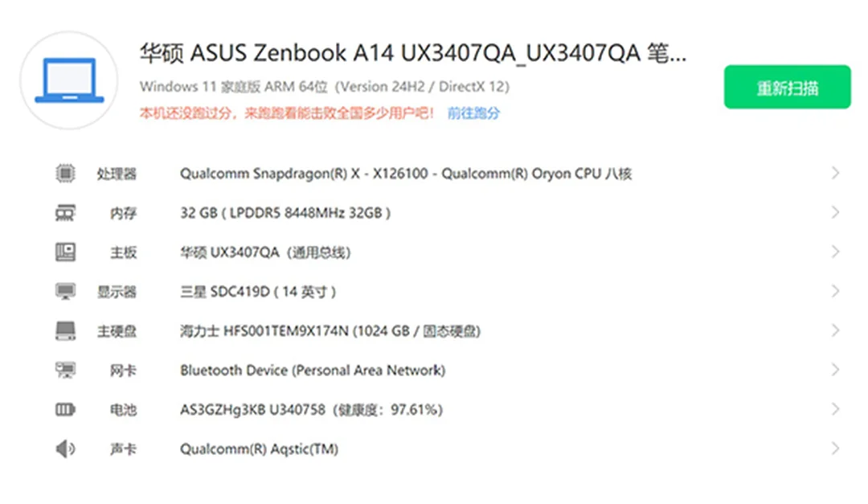Expand the battery health row chevron

[x=836, y=410]
